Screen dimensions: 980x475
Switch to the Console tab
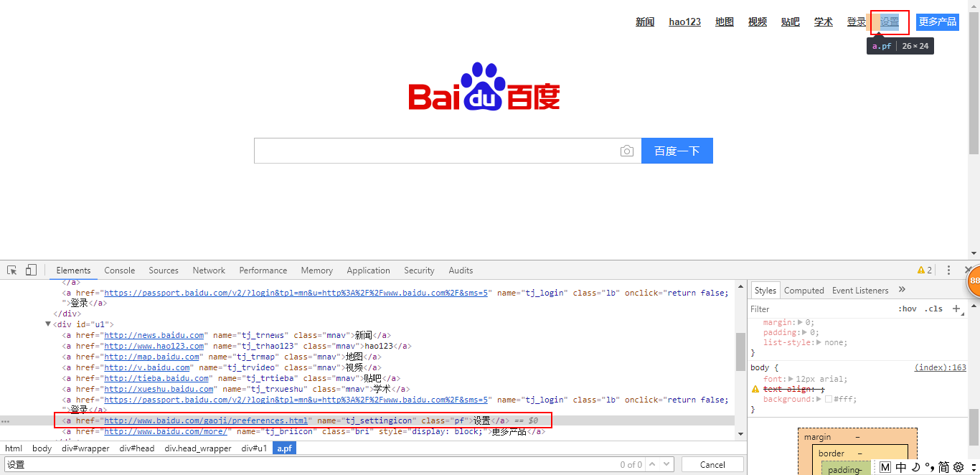(119, 271)
